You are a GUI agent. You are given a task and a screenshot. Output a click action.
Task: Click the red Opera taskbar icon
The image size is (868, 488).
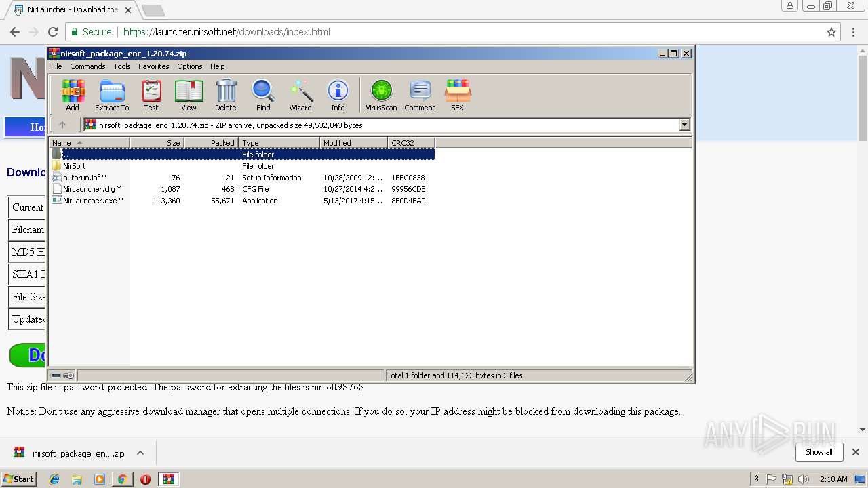[145, 479]
